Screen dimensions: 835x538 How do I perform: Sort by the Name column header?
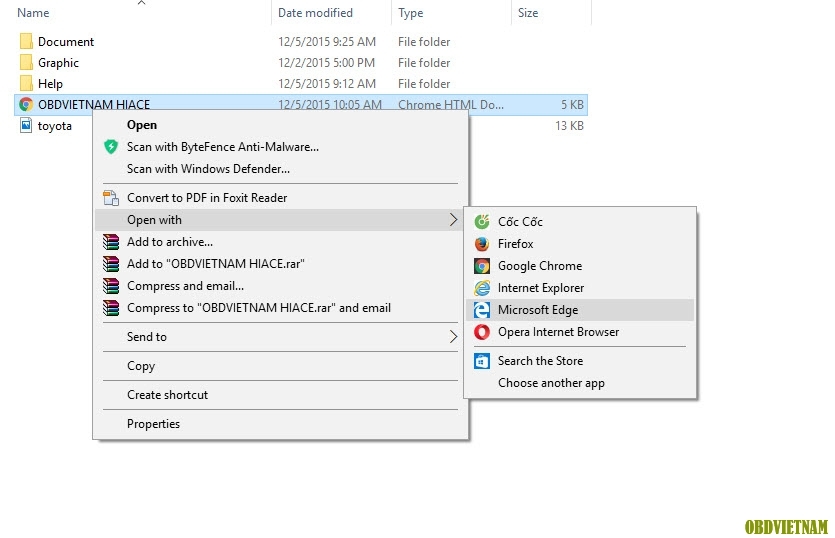[x=33, y=13]
